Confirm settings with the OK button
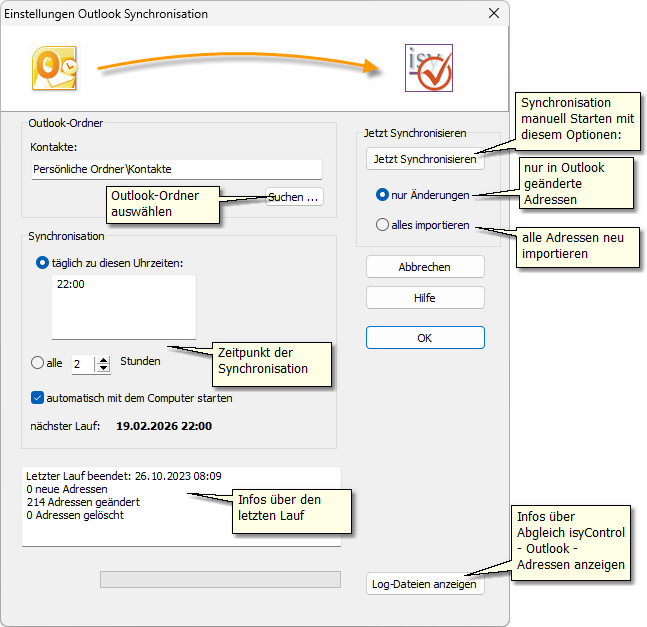Viewport: 647px width, 627px height. (425, 338)
